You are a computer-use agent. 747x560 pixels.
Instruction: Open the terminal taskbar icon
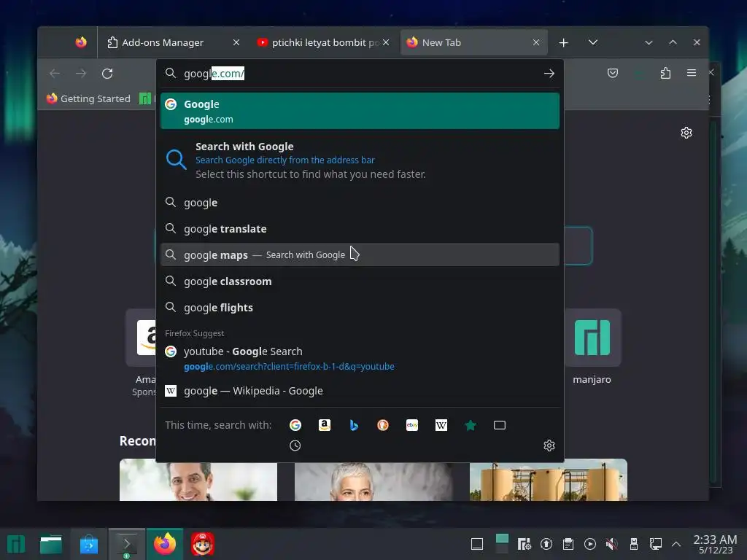tap(127, 544)
